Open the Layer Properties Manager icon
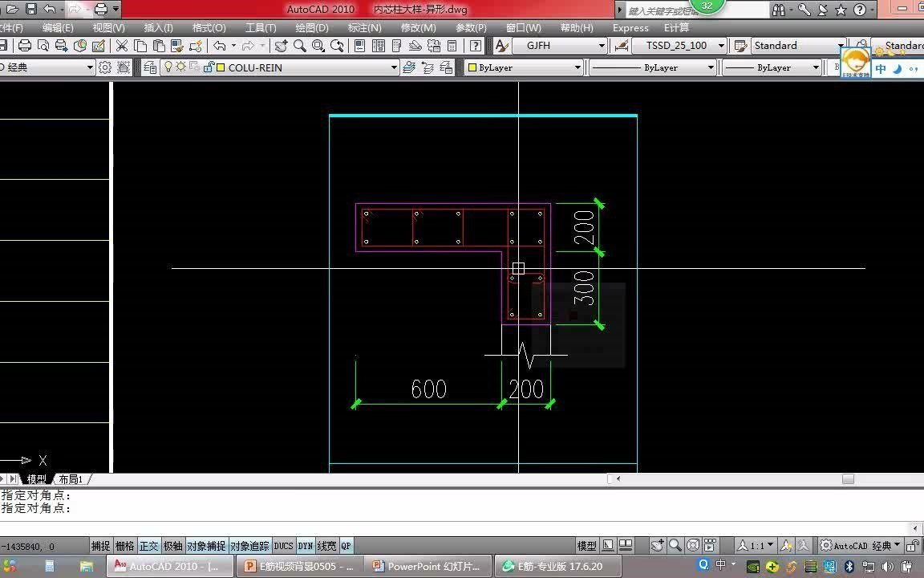 click(x=150, y=67)
